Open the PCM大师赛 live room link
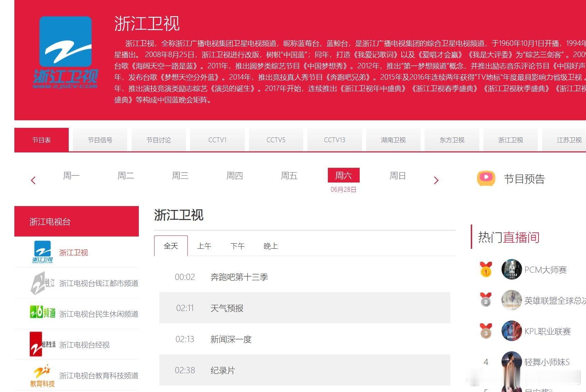Screen dimensions: 586x392 (x=546, y=270)
